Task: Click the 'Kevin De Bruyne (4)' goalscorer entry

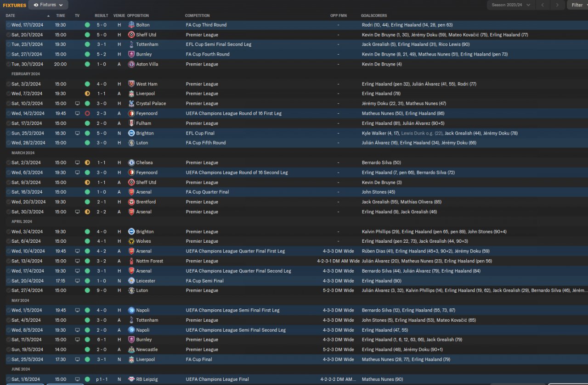Action: point(381,64)
